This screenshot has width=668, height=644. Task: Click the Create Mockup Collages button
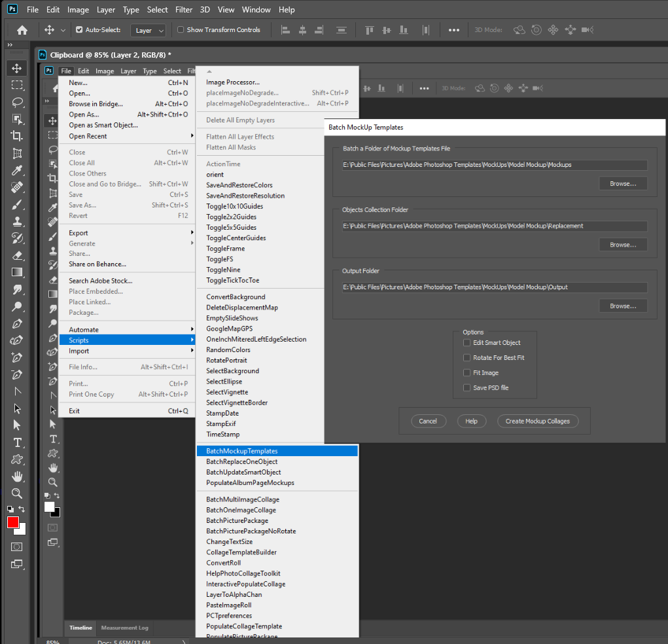538,421
